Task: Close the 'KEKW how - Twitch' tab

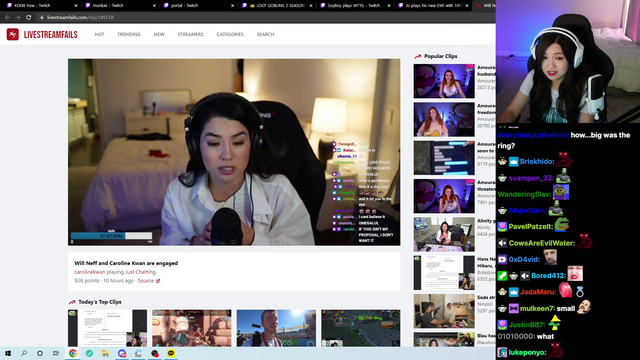Action: tap(76, 6)
